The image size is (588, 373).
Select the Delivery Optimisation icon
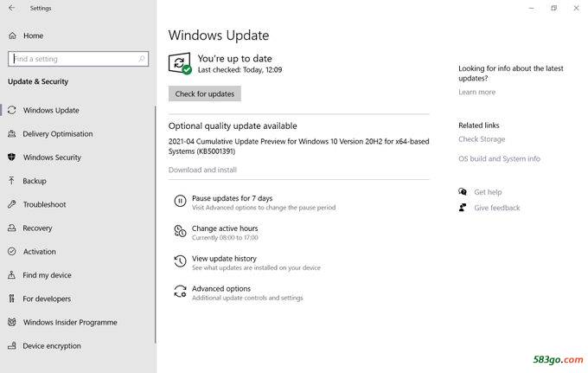click(12, 133)
